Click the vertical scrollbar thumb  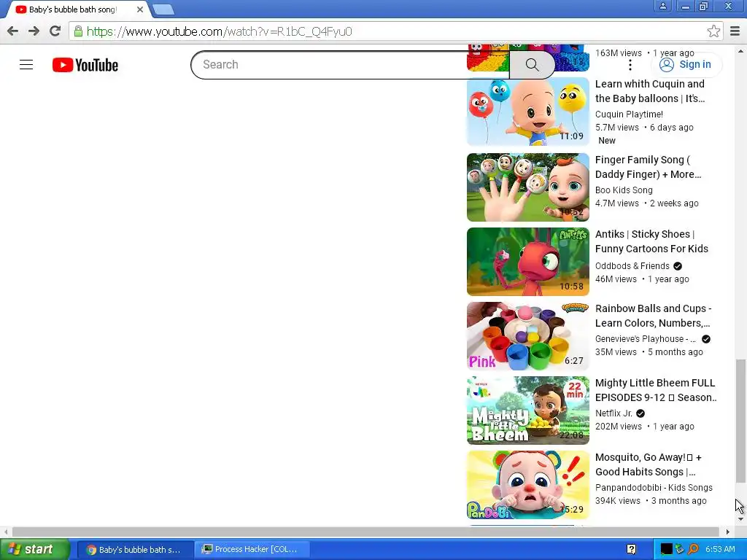740,421
